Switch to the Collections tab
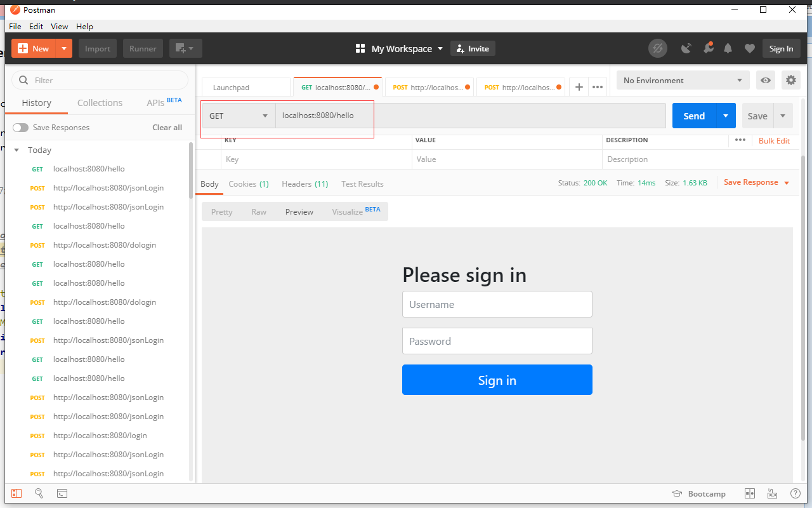 (x=100, y=103)
